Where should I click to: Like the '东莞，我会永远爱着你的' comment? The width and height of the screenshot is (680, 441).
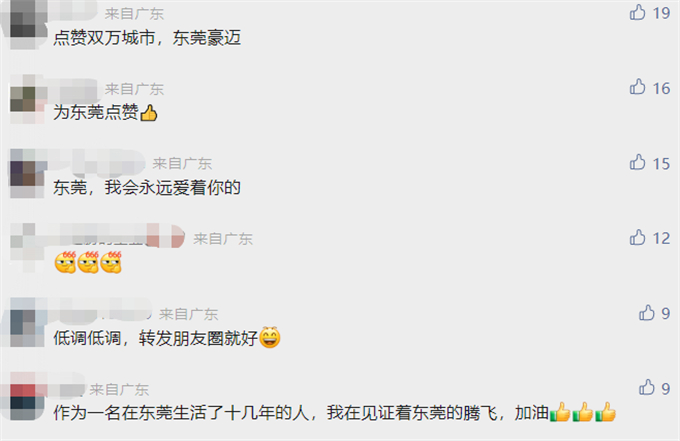coord(637,162)
